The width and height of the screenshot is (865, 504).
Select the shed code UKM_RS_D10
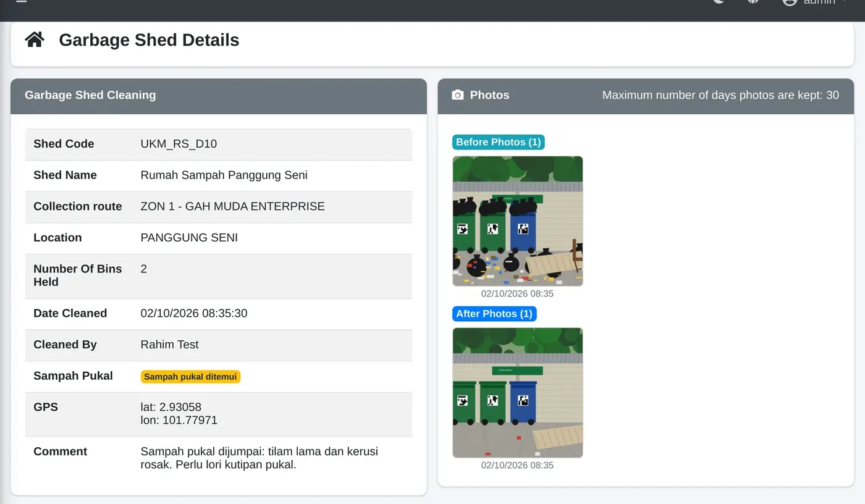click(179, 144)
